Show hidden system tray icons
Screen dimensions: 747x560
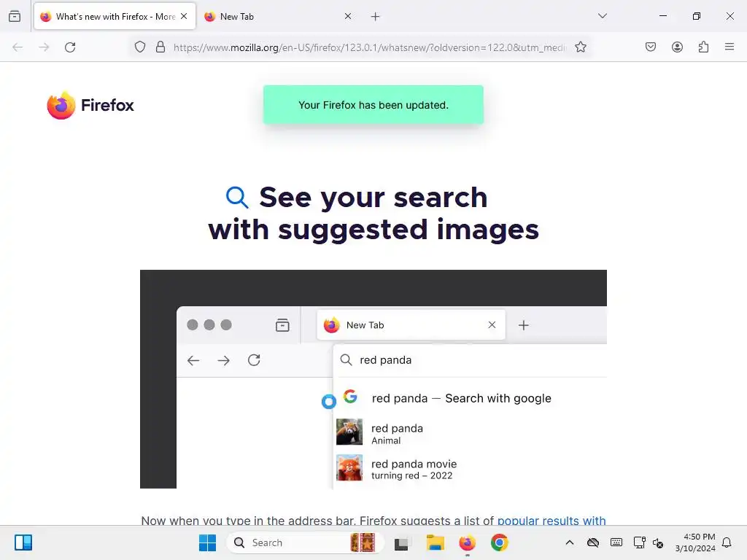[x=569, y=542]
